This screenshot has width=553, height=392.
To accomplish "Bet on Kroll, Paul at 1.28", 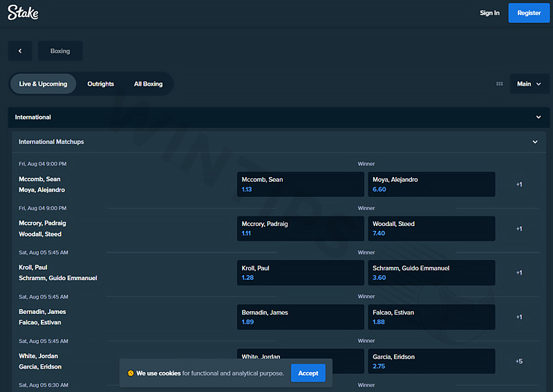I will coord(301,273).
